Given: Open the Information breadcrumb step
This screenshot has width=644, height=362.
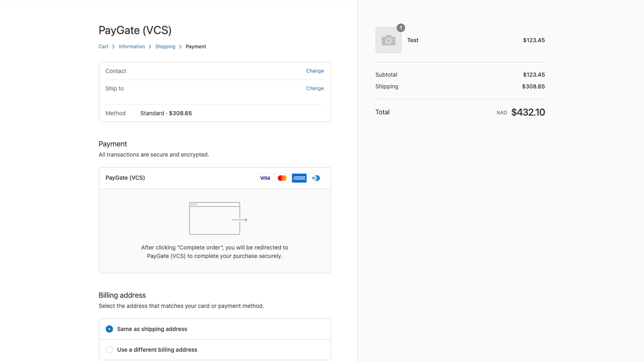Looking at the screenshot, I should [132, 47].
